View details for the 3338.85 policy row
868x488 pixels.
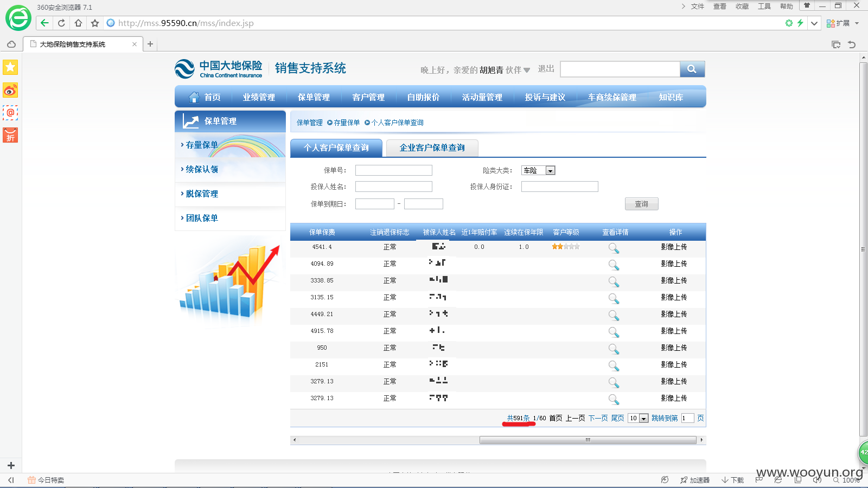pyautogui.click(x=614, y=281)
